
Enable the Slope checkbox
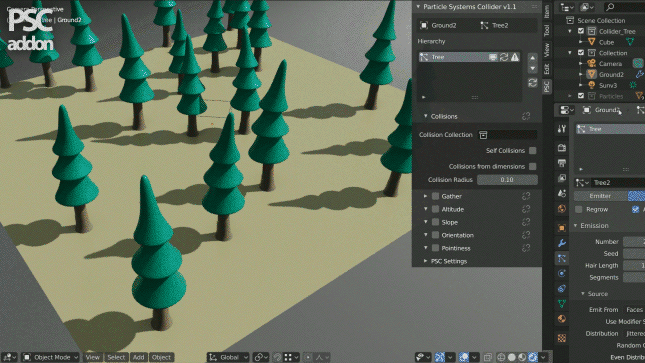coord(435,222)
